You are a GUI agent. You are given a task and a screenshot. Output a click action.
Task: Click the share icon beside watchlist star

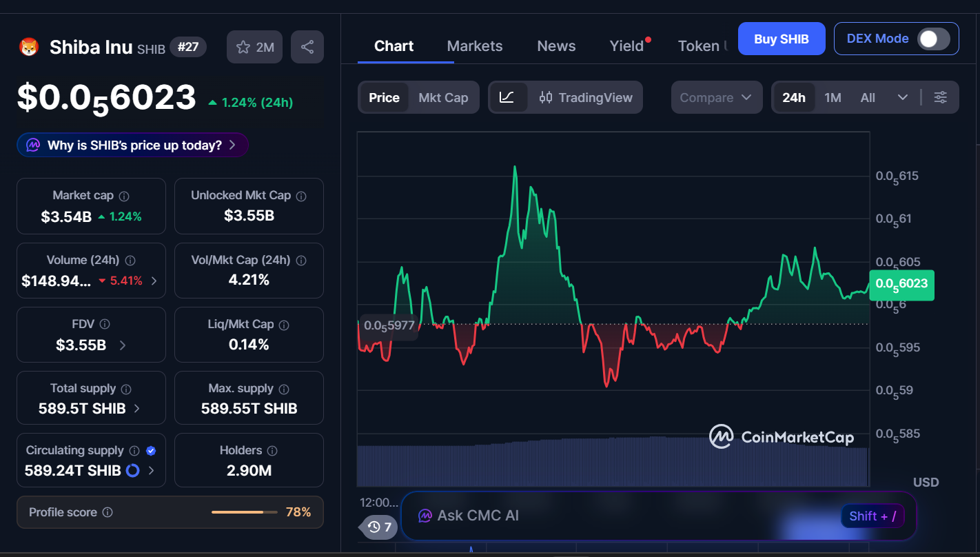pyautogui.click(x=307, y=47)
